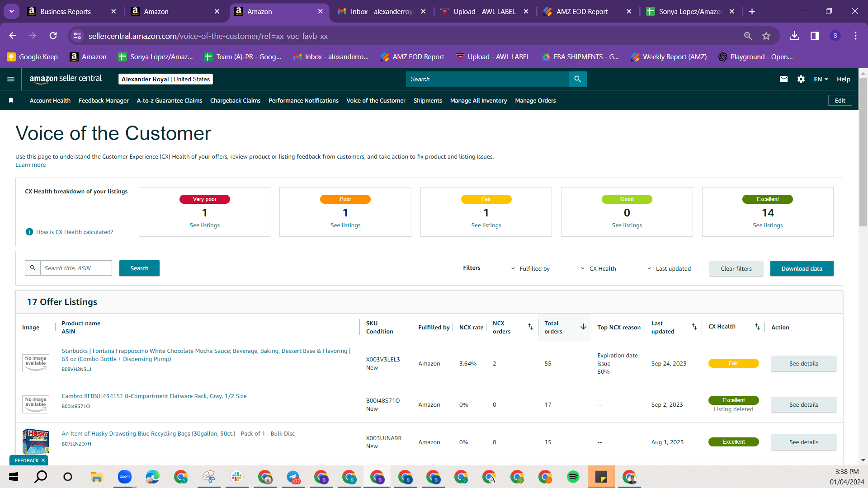This screenshot has width=868, height=488.
Task: Open Cambro Flatware Rack product link
Action: click(154, 396)
